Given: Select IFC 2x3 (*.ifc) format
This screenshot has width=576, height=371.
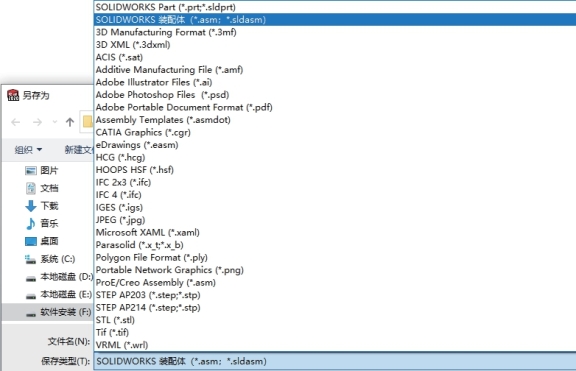Looking at the screenshot, I should click(x=335, y=182).
